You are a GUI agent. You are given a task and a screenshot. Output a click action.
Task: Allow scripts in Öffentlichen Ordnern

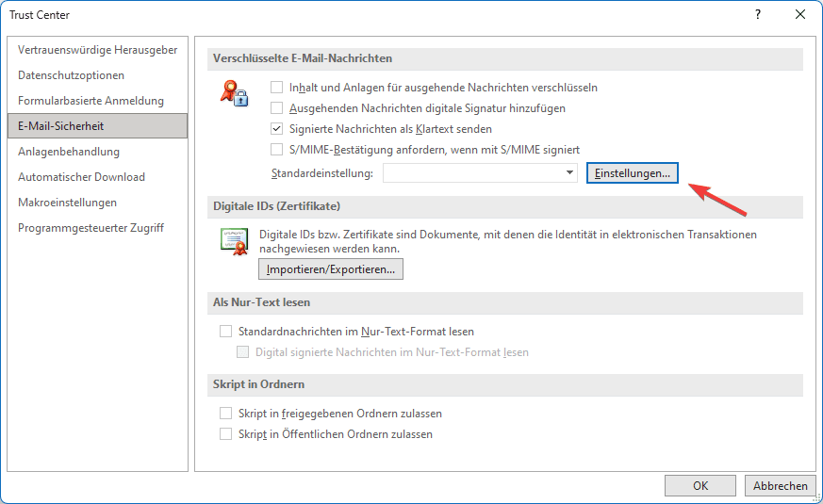tap(225, 434)
